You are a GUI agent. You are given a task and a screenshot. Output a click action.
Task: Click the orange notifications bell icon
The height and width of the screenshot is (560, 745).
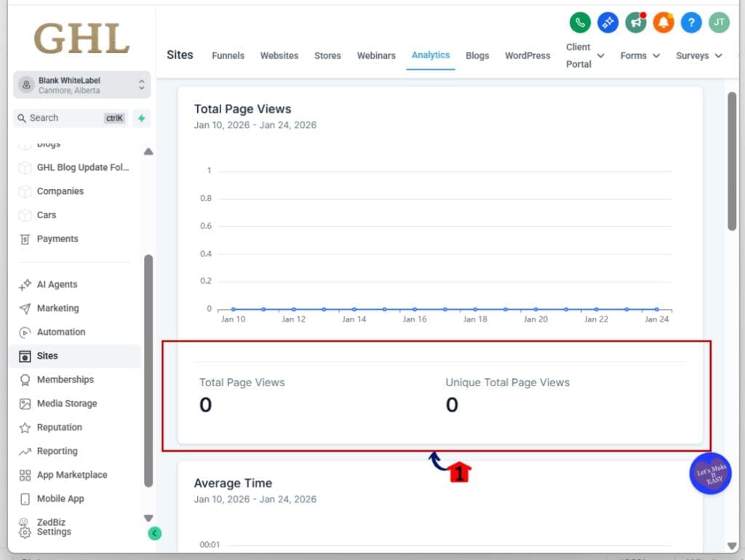tap(663, 23)
